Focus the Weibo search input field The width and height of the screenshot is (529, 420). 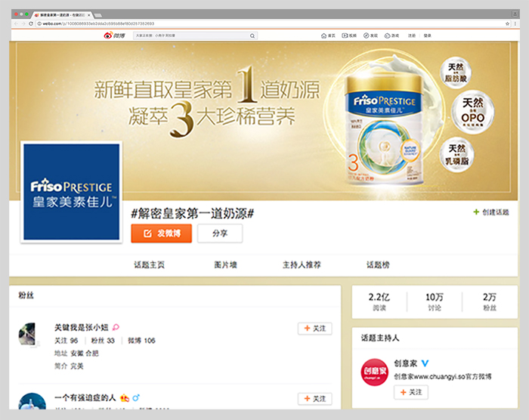(190, 36)
